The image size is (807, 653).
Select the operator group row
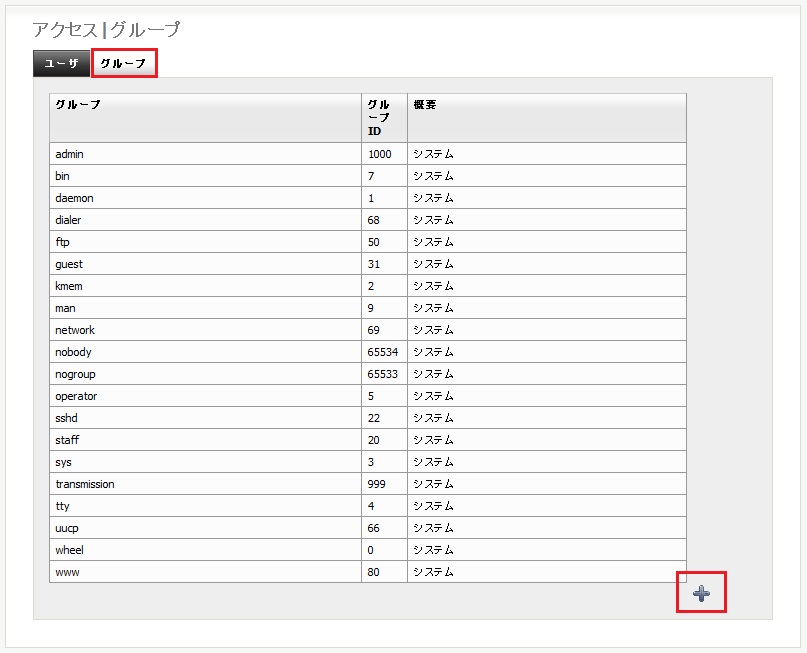367,396
